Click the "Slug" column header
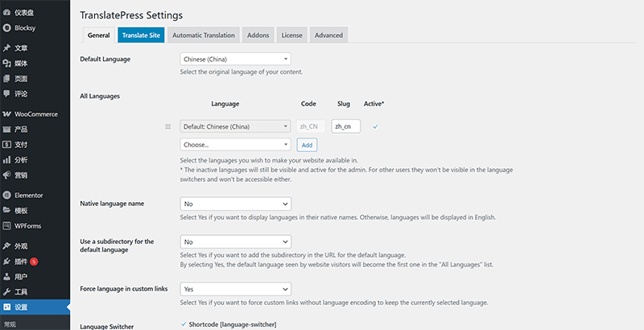Viewport: 644px width, 330px height. (344, 104)
